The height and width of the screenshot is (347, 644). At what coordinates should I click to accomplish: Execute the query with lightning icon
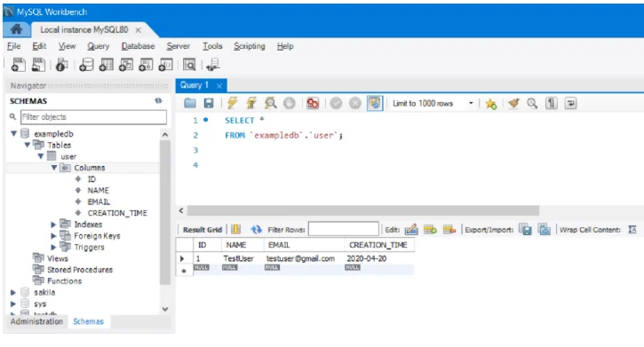point(232,103)
